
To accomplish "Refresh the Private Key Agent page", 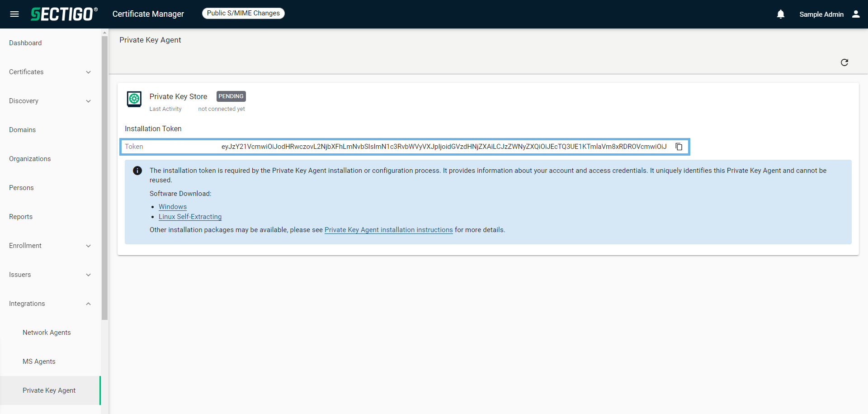I will pyautogui.click(x=844, y=62).
